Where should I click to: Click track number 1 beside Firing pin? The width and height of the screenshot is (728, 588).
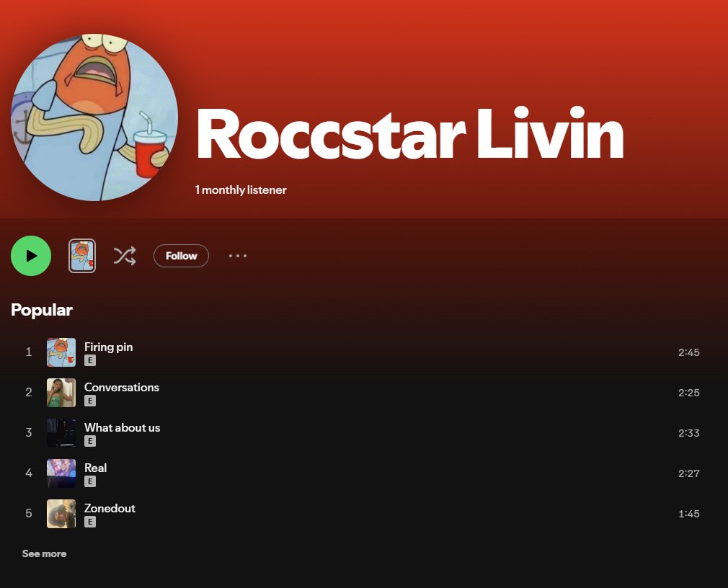pos(29,352)
